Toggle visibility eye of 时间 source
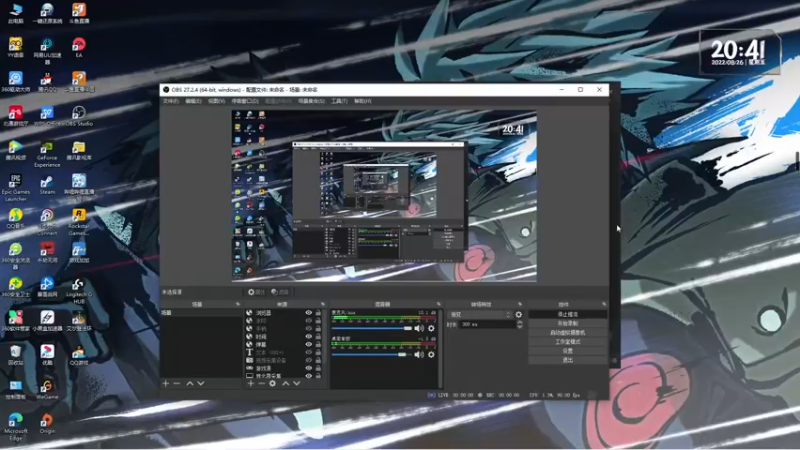This screenshot has height=450, width=800. 308,336
